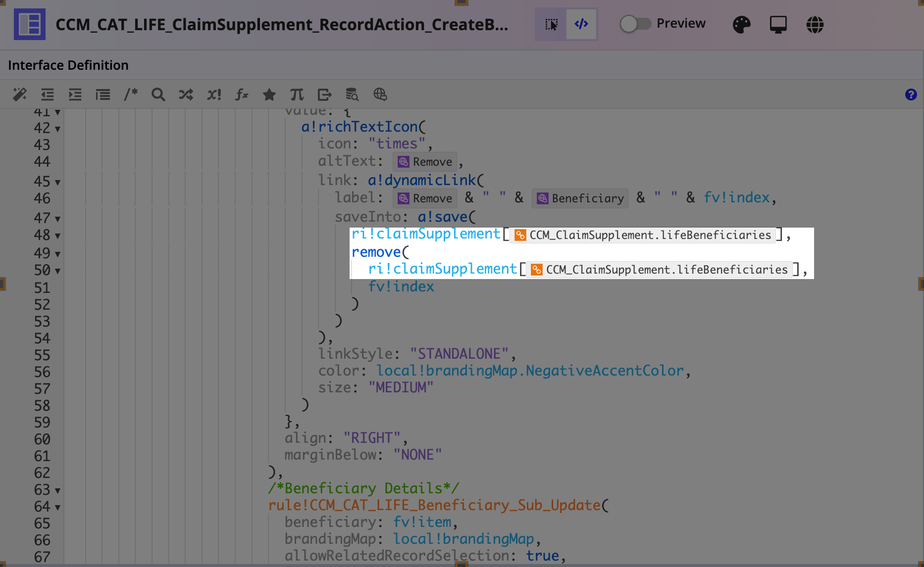This screenshot has height=567, width=924.
Task: Collapse code fold at line 49
Action: tap(58, 254)
